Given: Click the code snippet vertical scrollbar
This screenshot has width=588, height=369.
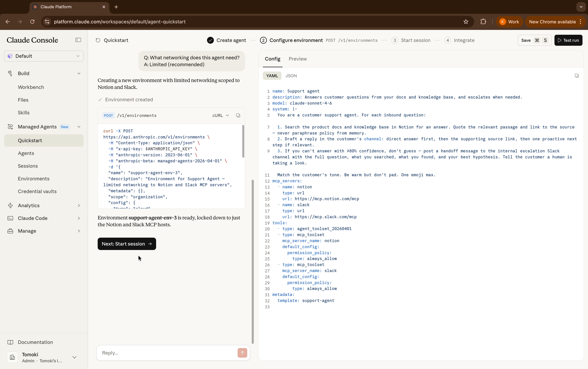Looking at the screenshot, I should 243,141.
